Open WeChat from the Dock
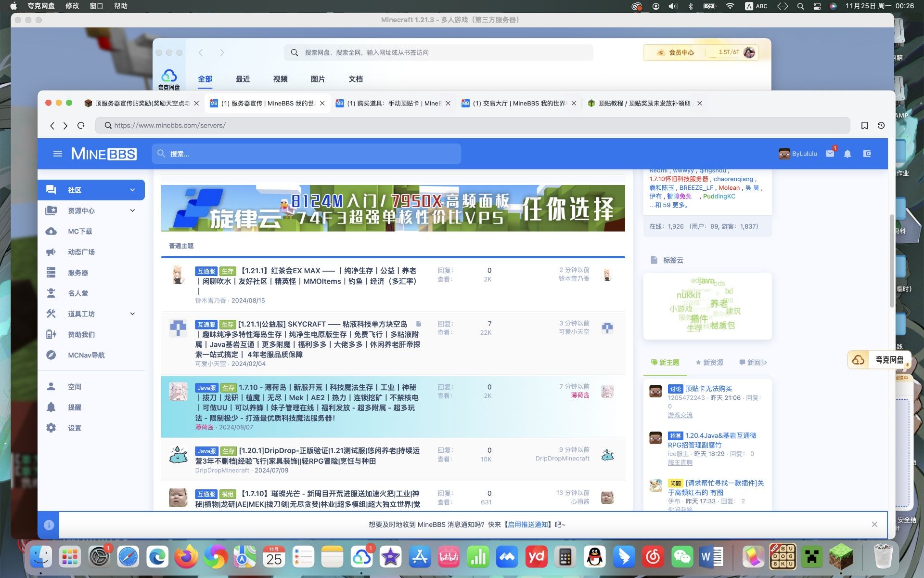This screenshot has height=578, width=924. point(682,557)
